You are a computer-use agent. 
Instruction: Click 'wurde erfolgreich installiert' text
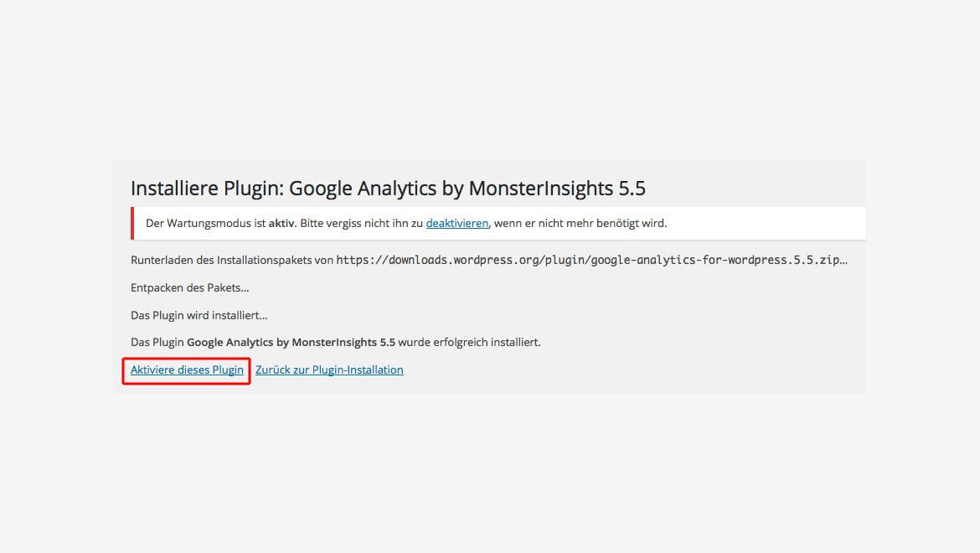tap(469, 343)
